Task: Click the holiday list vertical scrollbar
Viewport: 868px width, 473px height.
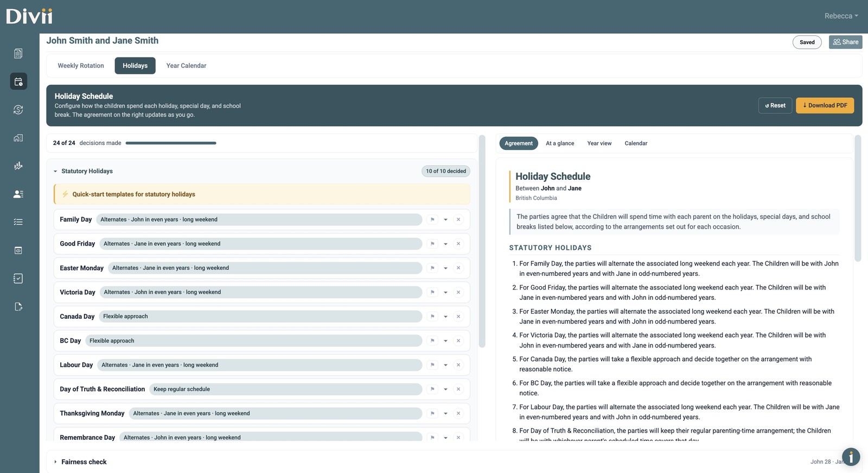Action: coord(482,242)
